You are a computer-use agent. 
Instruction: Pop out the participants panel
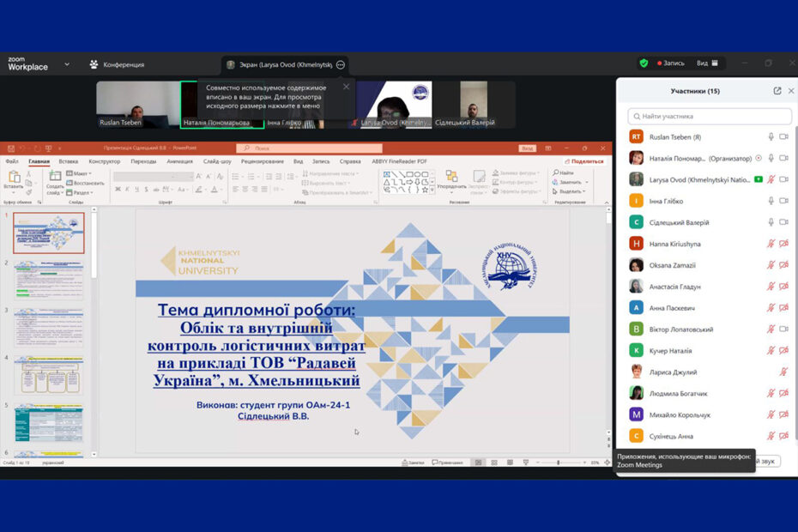[x=777, y=91]
